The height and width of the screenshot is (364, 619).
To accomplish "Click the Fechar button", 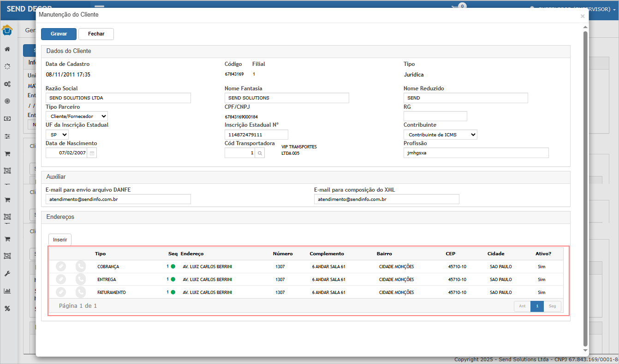I will pyautogui.click(x=96, y=34).
